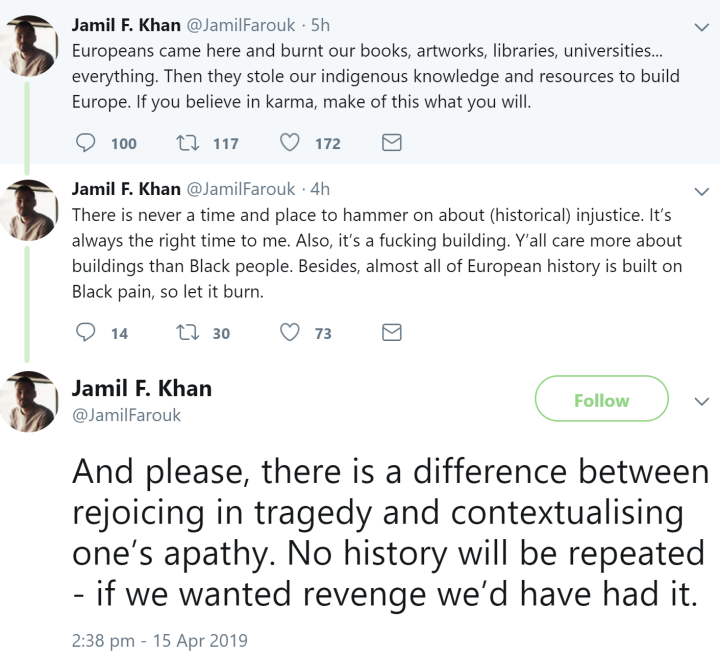Open the 2:38 pm - 15 Apr 2019 timestamp
The height and width of the screenshot is (657, 720).
[159, 640]
